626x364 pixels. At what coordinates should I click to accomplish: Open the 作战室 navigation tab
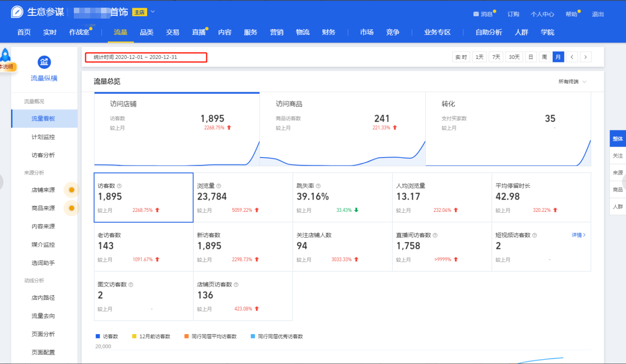(79, 32)
